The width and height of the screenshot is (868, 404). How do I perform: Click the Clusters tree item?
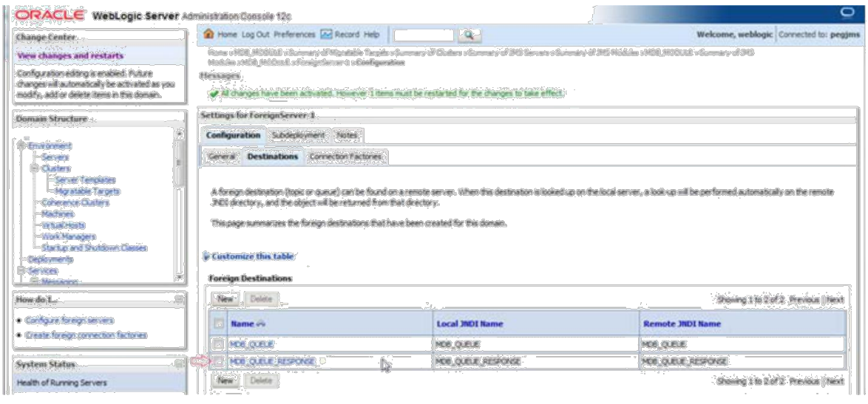pyautogui.click(x=56, y=168)
